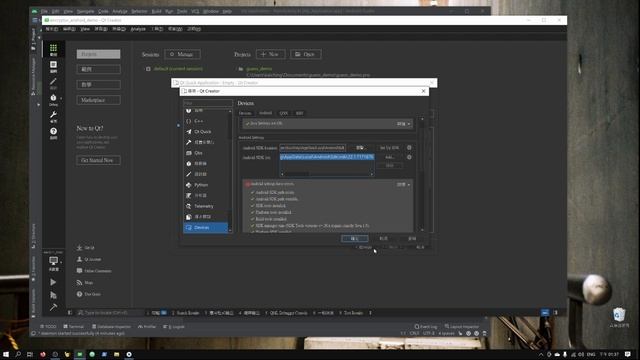Expand Java Settings details dropdown

point(404,124)
